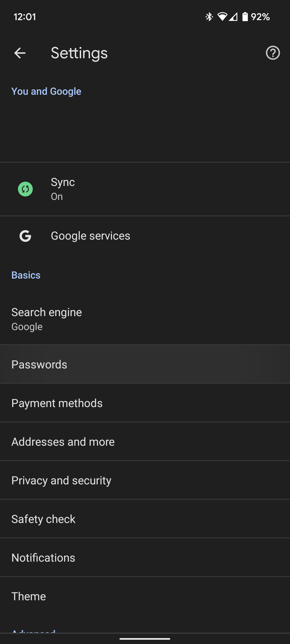The height and width of the screenshot is (644, 290).
Task: Tap the Bluetooth status icon
Action: [209, 17]
